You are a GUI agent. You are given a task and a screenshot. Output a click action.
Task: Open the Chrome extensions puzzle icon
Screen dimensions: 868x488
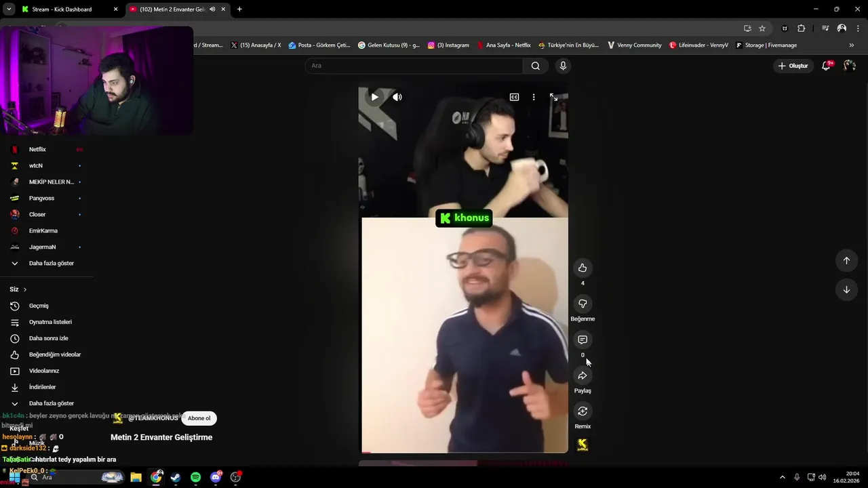click(x=802, y=28)
